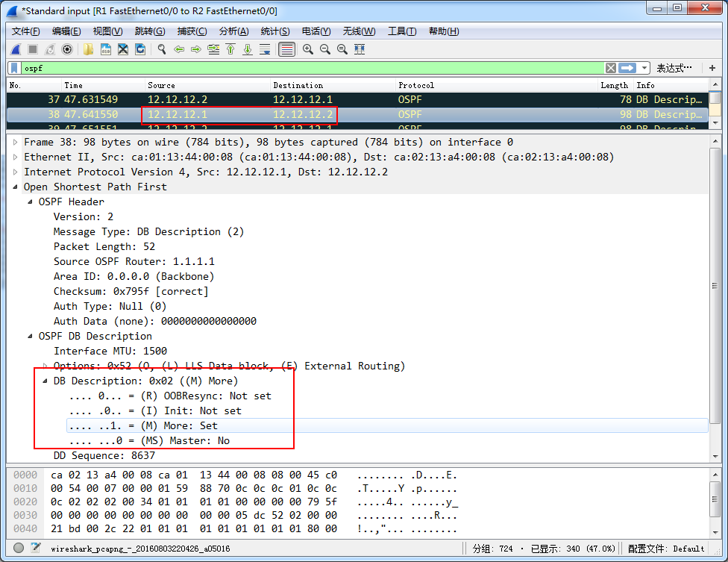Select packet number 38 row

coord(357,114)
